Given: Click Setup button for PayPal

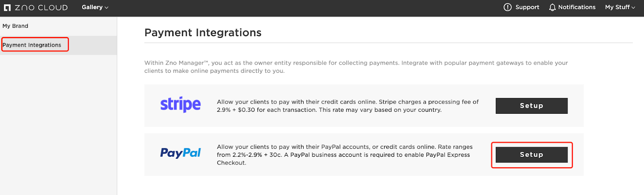Looking at the screenshot, I should 531,155.
